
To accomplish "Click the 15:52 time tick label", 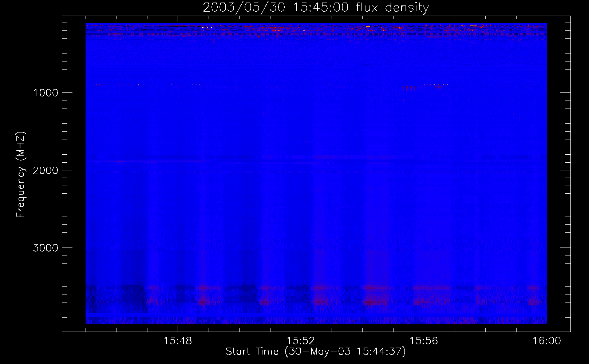I will pyautogui.click(x=301, y=341).
